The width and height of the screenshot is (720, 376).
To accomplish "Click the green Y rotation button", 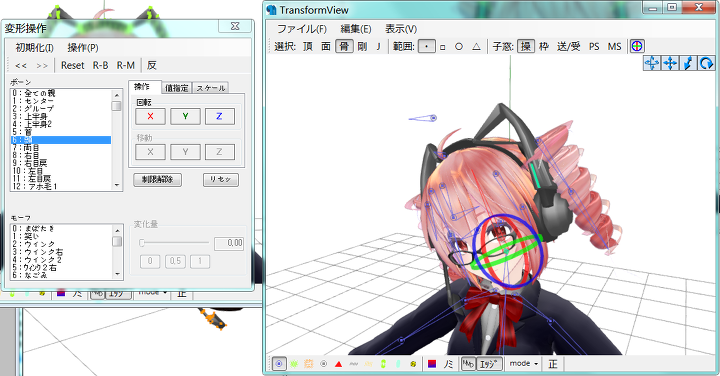I will tap(185, 117).
